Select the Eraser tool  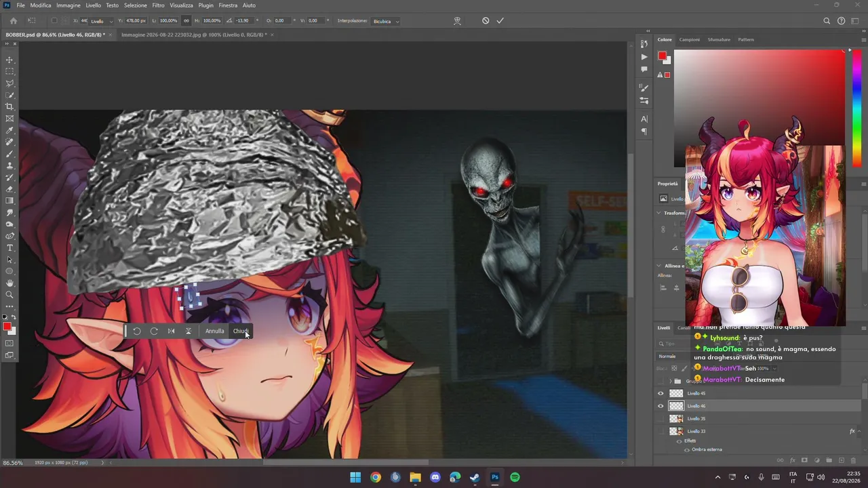9,189
